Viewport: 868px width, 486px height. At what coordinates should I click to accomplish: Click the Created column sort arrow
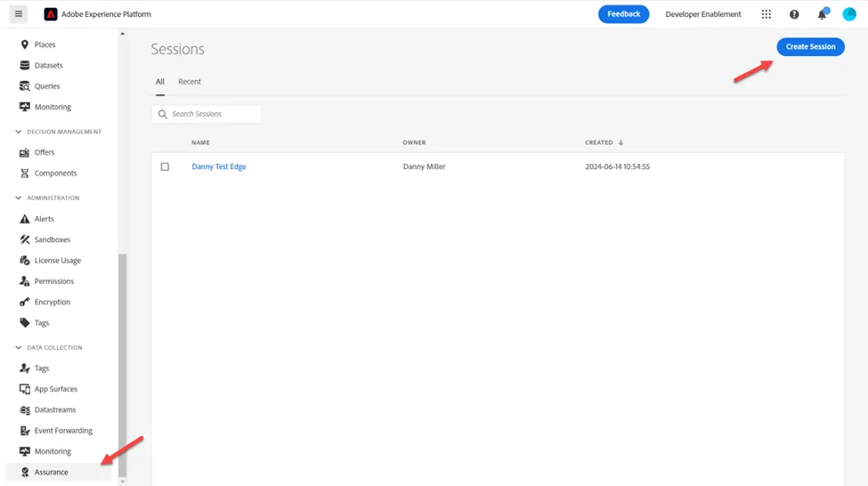click(x=621, y=142)
